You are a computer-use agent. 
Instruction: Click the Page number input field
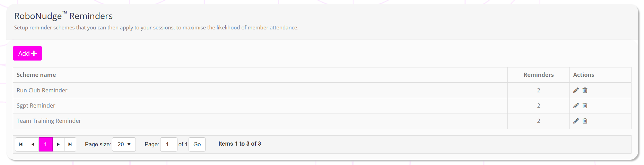tap(168, 144)
